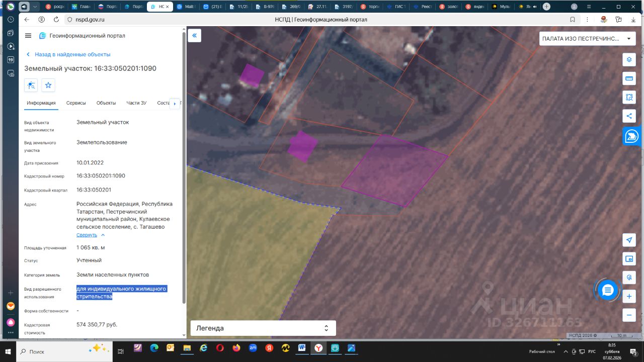Open the ПАЛАТА ИЗО ПЕСТРЕЧИНС... dropdown

tap(587, 39)
